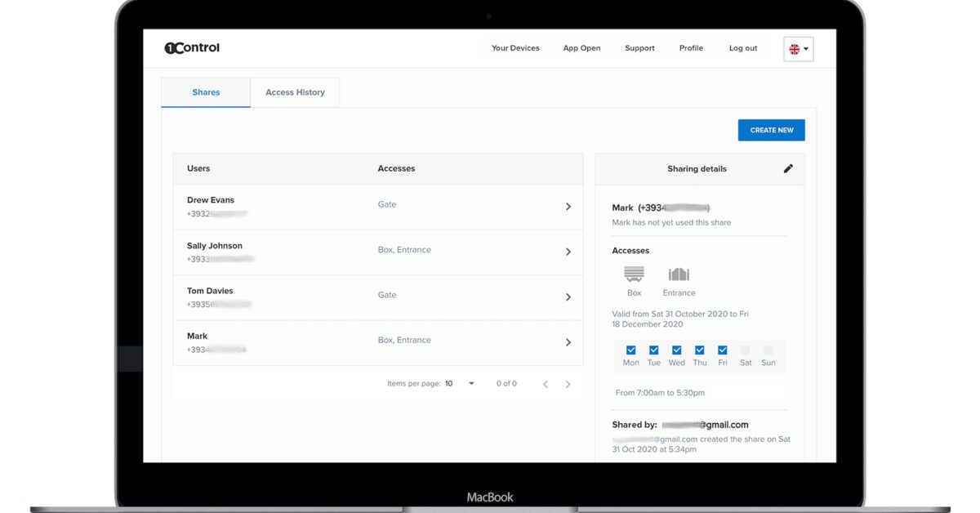Open App Open menu item
Image resolution: width=980 pixels, height=513 pixels.
pos(581,48)
